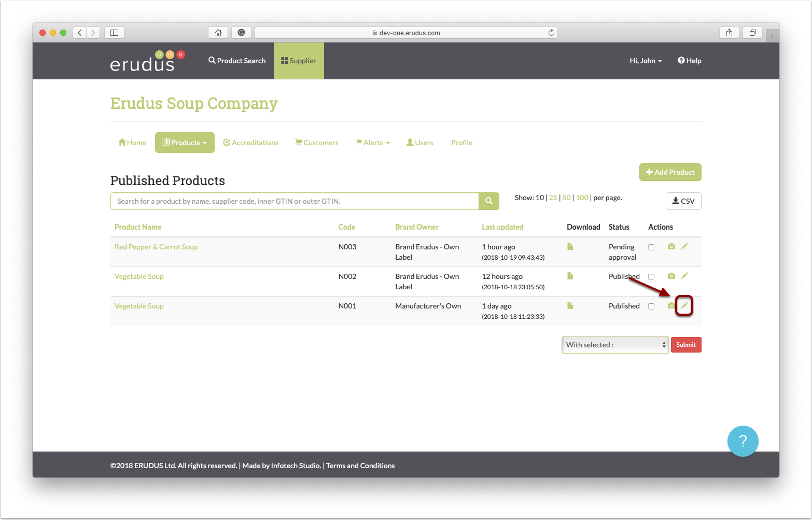The width and height of the screenshot is (812, 520).
Task: Click the Grammarly extension icon
Action: click(x=241, y=33)
